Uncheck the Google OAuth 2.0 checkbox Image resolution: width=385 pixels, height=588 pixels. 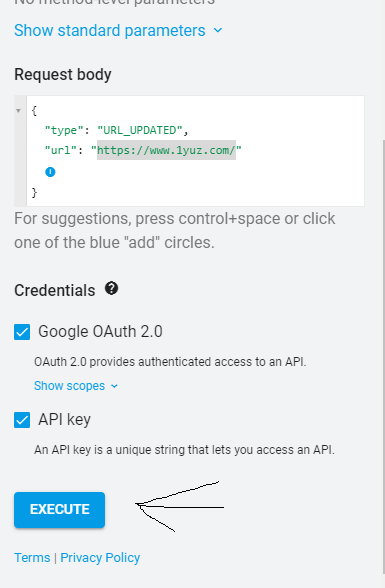(x=22, y=332)
